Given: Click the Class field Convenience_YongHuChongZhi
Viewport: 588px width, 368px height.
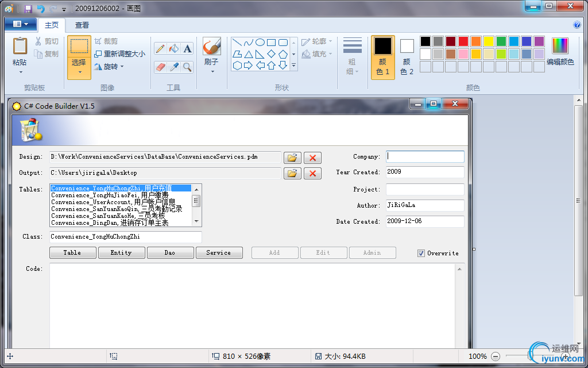Looking at the screenshot, I should click(x=126, y=237).
